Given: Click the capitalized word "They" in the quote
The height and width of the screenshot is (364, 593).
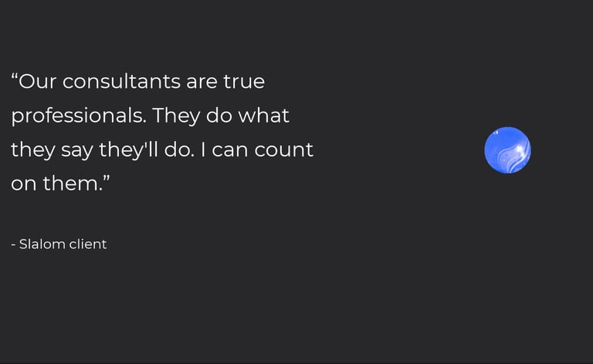Looking at the screenshot, I should 176,116.
